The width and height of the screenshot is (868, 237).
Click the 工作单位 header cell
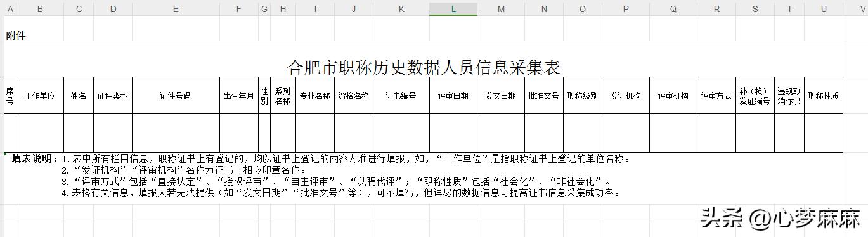pos(40,96)
